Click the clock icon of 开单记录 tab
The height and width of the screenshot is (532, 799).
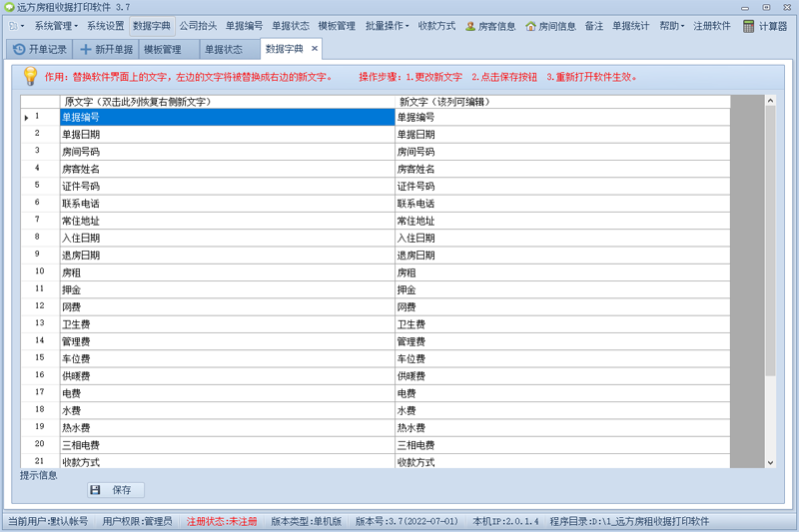tap(19, 49)
